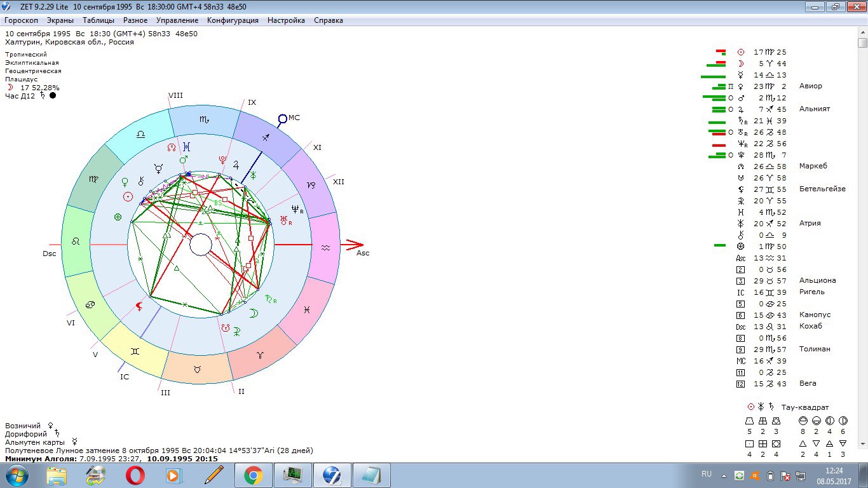Click the house 12 cusp icon in the table
Screen dimensions: 868x488
[740, 384]
